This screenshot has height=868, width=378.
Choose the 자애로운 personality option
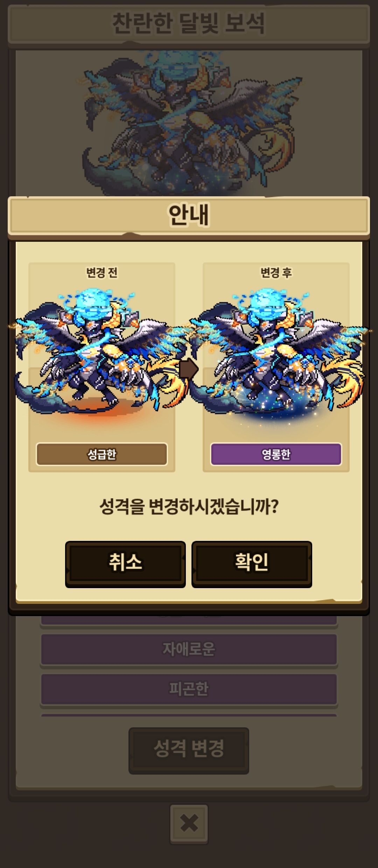(189, 649)
